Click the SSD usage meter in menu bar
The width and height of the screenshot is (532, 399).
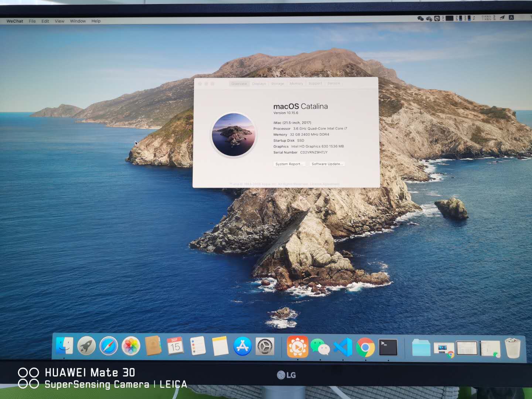click(468, 18)
